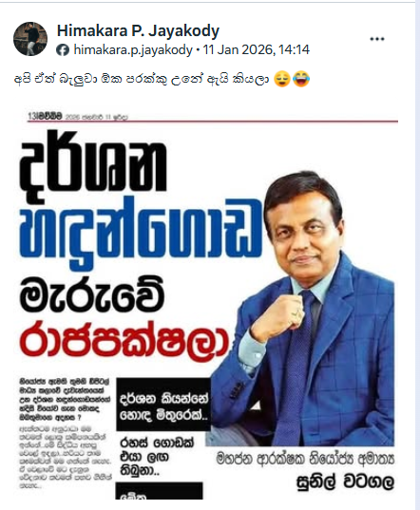This screenshot has height=510, width=420.
Task: Click the small article paragraph at bottom left
Action: 65,457
